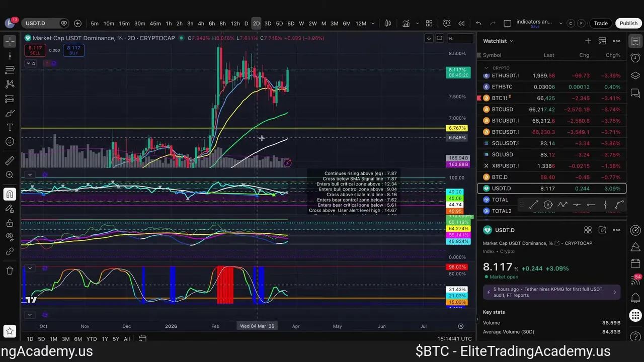The height and width of the screenshot is (362, 644).
Task: Collapse the CRYPTO watchlist section
Action: (x=487, y=68)
